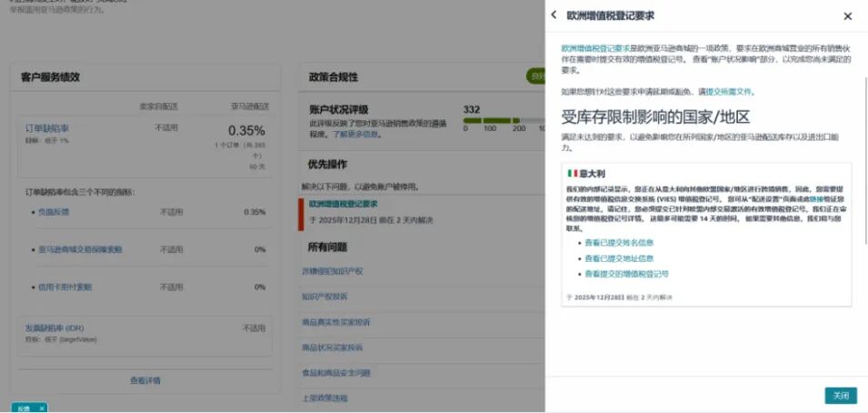Open the 负面反馈 metric link
868x413 pixels.
tap(54, 212)
